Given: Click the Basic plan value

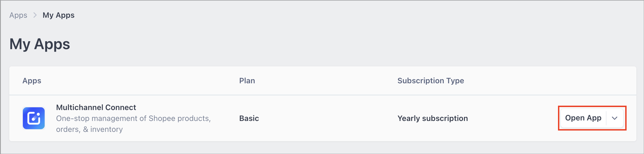Looking at the screenshot, I should [249, 118].
